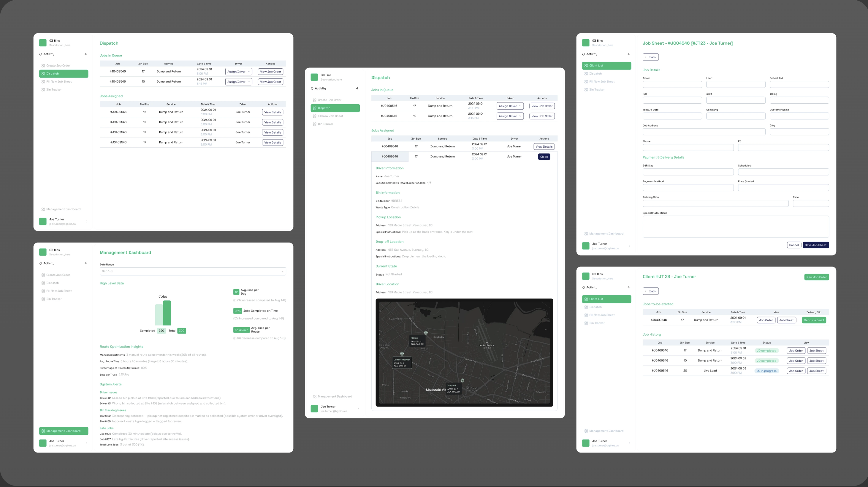This screenshot has height=487, width=868.
Task: Click grid icon on highlighted Management Dashboard item
Action: (x=43, y=431)
